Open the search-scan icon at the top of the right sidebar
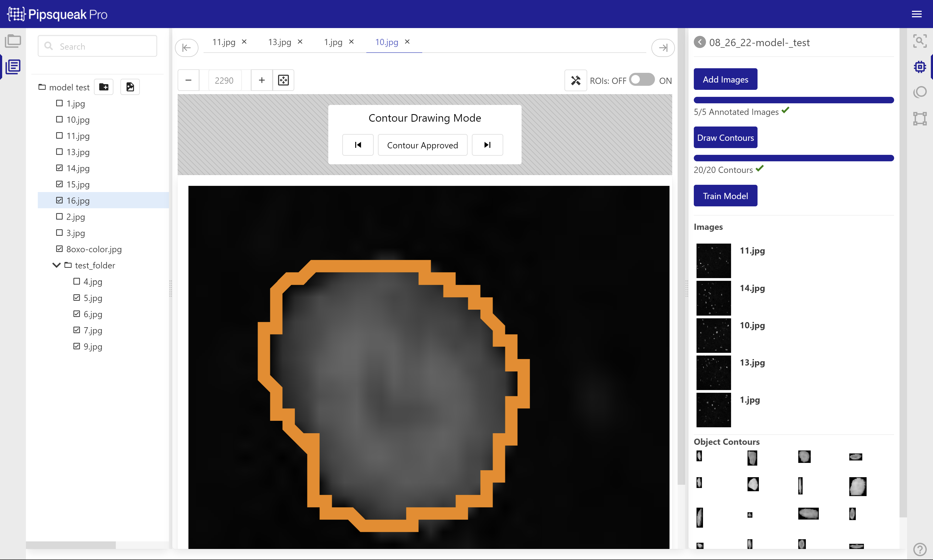Screen dimensions: 933x560 coord(920,41)
